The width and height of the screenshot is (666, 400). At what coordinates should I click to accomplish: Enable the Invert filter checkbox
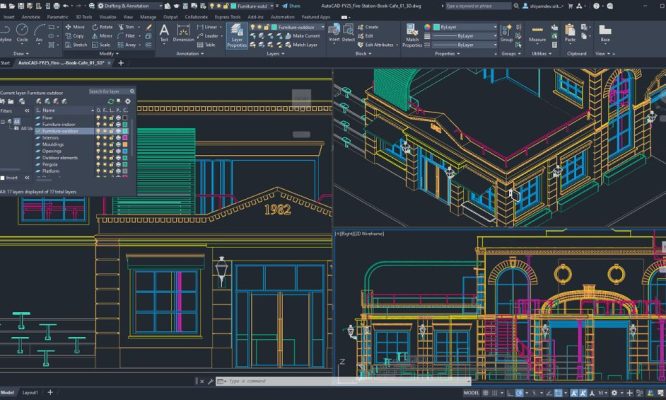click(3, 176)
